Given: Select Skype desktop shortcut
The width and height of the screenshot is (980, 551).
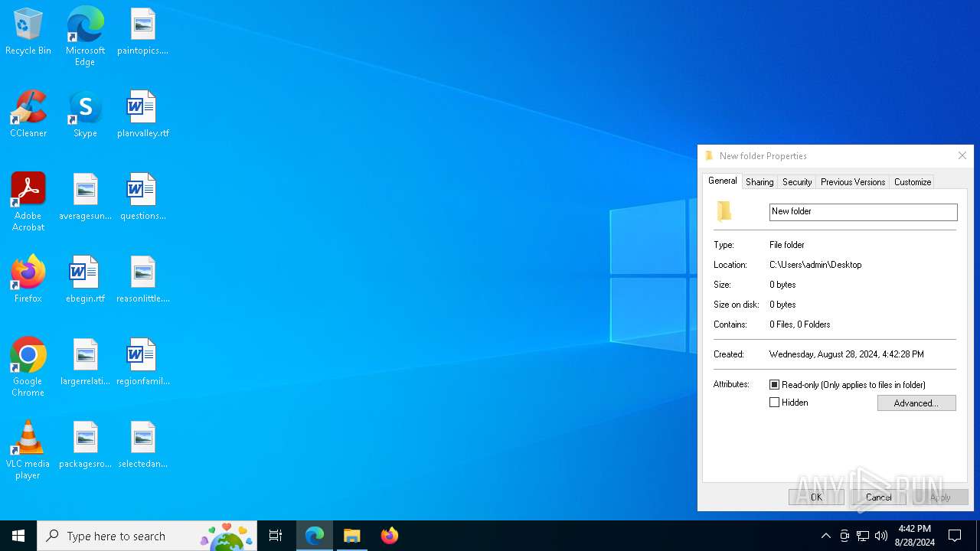Looking at the screenshot, I should click(x=85, y=115).
